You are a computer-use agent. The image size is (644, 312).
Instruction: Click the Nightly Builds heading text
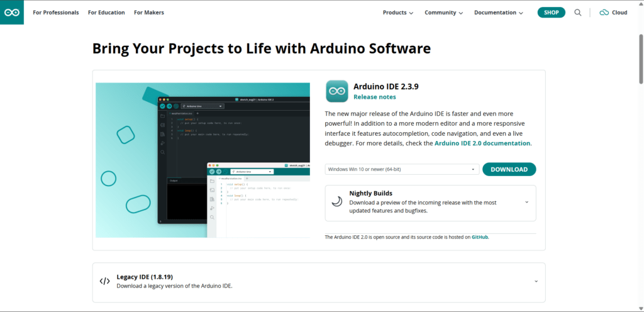tap(371, 193)
